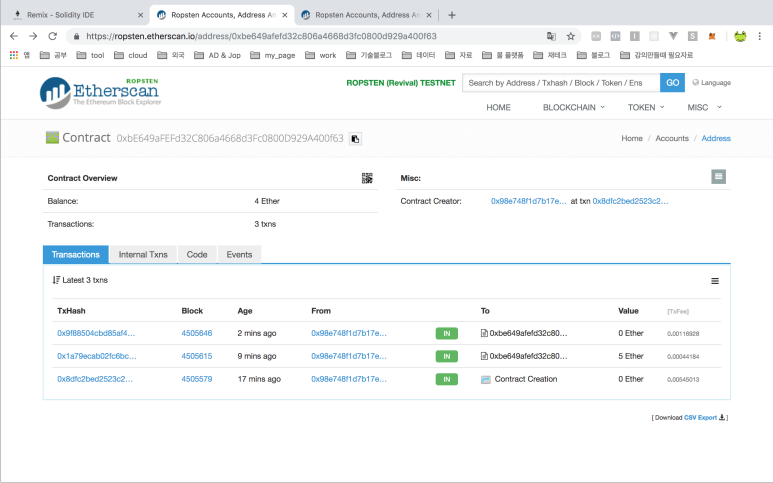The height and width of the screenshot is (483, 773).
Task: Open the Language selector
Action: coord(711,83)
